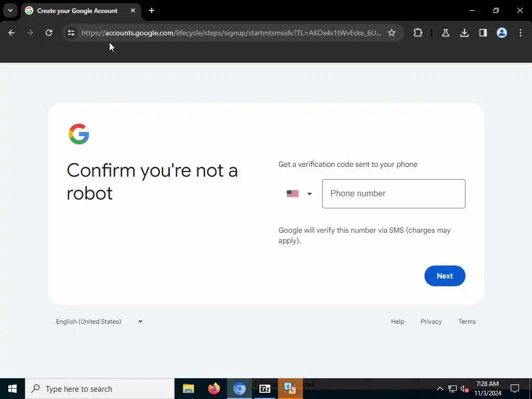Open a new tab with the plus button
This screenshot has width=532, height=399.
pyautogui.click(x=152, y=10)
